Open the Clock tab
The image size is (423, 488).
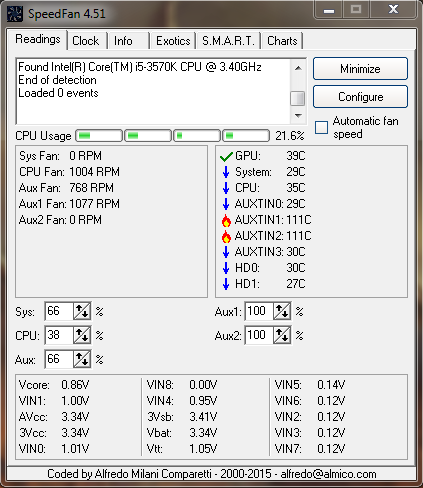(86, 41)
